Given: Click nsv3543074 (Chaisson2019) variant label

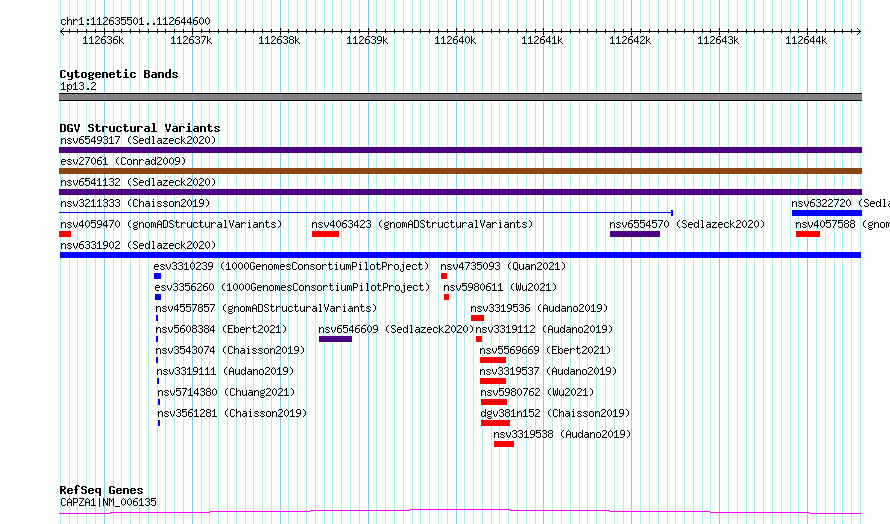Looking at the screenshot, I should 230,350.
